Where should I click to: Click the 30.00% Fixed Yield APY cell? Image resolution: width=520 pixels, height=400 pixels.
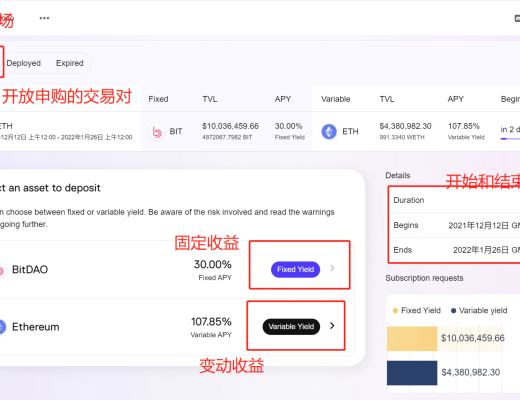pos(289,131)
